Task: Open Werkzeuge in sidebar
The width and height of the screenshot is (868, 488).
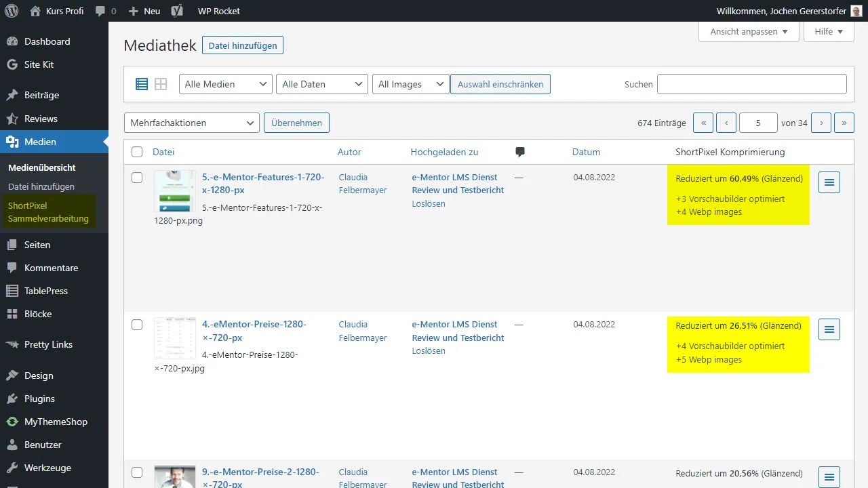Action: [54, 468]
